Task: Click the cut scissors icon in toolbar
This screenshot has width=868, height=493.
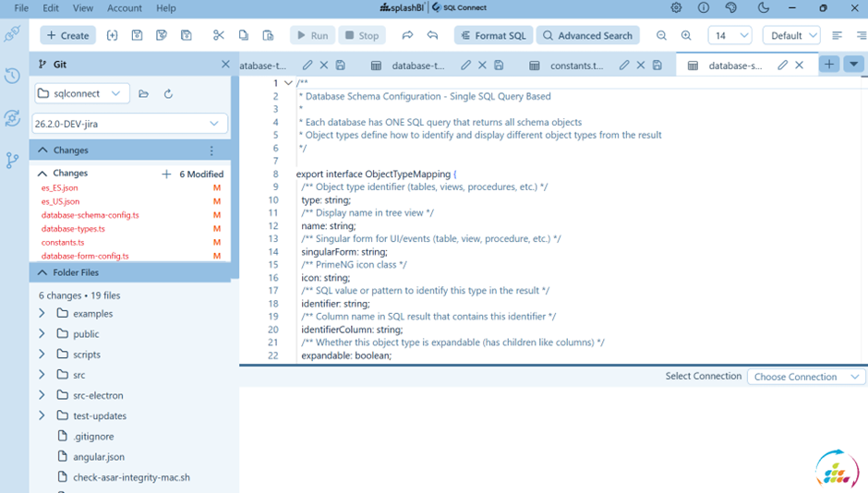Action: click(219, 36)
